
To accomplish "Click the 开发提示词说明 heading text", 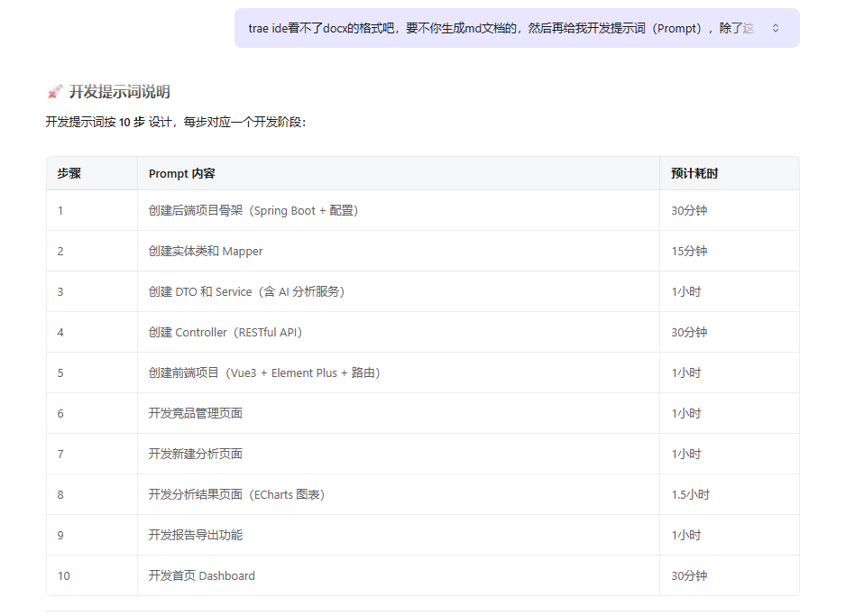I will [x=119, y=92].
